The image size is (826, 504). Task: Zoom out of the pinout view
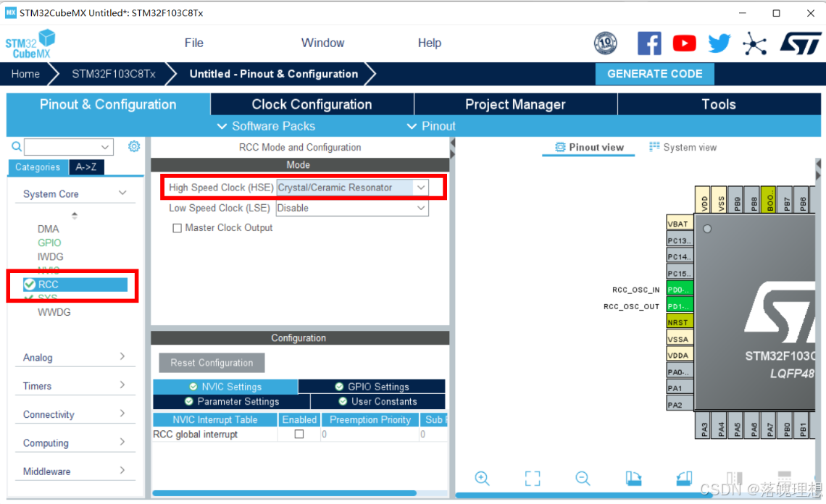pyautogui.click(x=583, y=478)
